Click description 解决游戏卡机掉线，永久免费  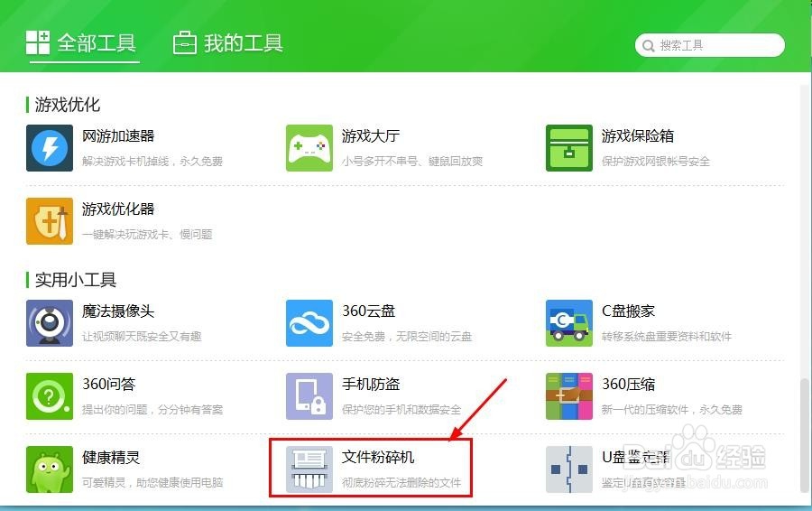[152, 162]
